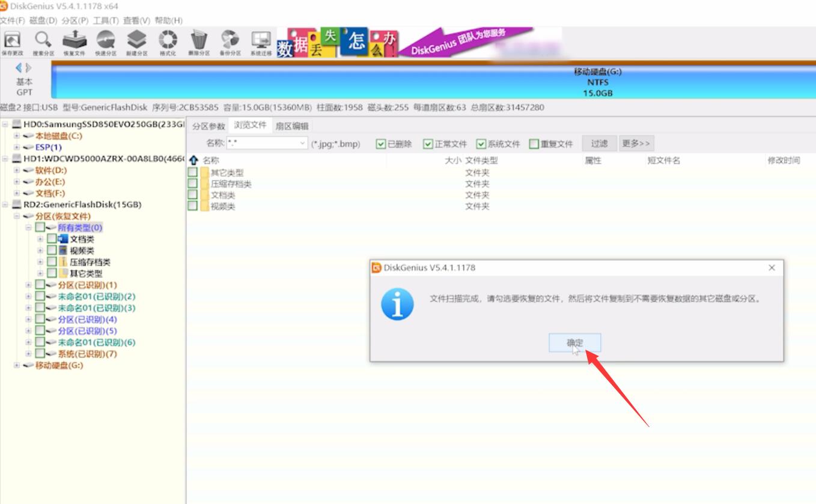This screenshot has height=504, width=816.
Task: Select the 文档类 Word icon in the tree
Action: tap(63, 239)
